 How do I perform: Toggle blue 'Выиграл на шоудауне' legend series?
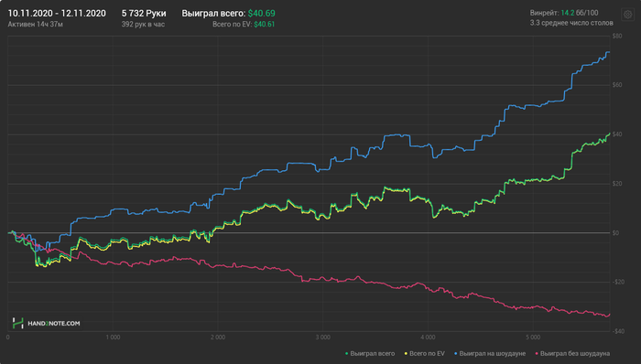490,353
